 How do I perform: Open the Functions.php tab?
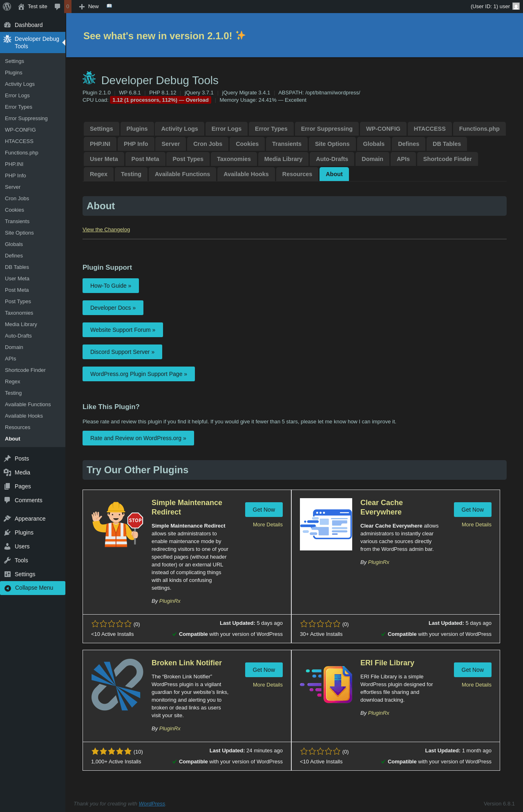pyautogui.click(x=479, y=129)
